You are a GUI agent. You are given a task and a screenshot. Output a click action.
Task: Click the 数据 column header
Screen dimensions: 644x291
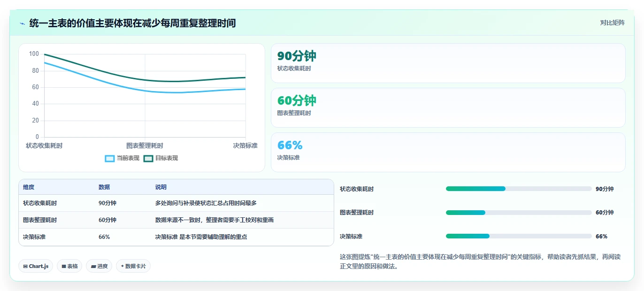click(104, 187)
